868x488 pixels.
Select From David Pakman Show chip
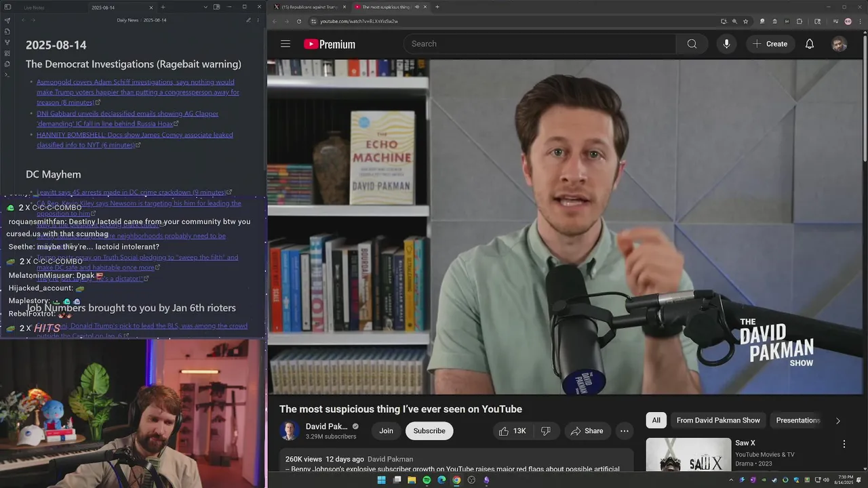pos(718,420)
